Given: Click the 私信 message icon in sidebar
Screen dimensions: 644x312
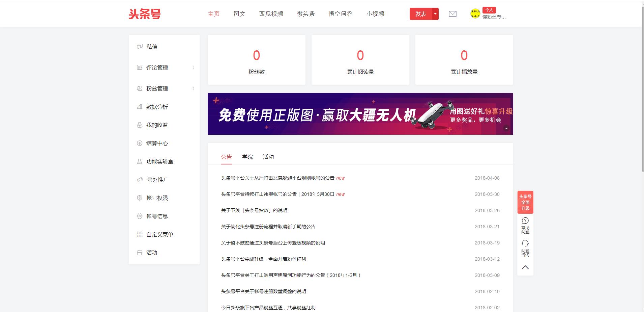Looking at the screenshot, I should [140, 47].
